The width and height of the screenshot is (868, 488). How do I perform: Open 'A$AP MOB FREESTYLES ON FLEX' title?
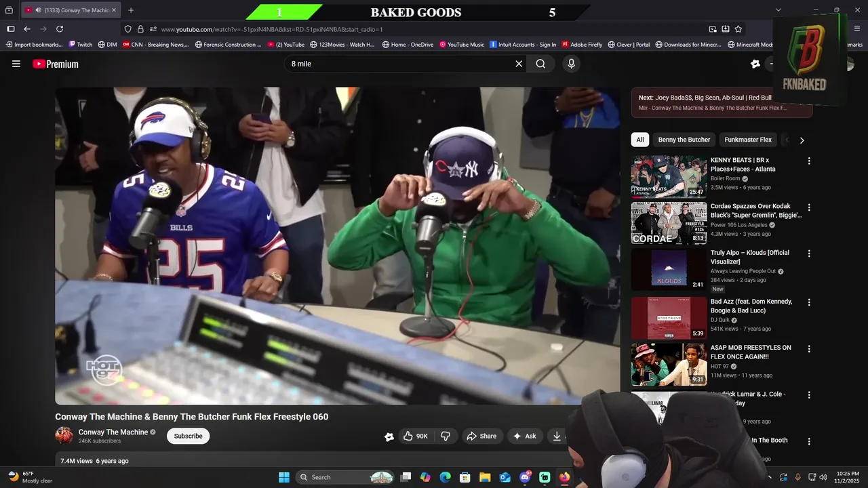pos(751,352)
